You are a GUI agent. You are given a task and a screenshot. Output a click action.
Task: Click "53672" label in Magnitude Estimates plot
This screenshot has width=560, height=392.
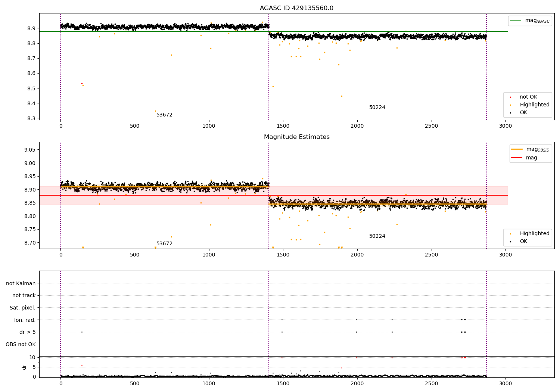(164, 244)
